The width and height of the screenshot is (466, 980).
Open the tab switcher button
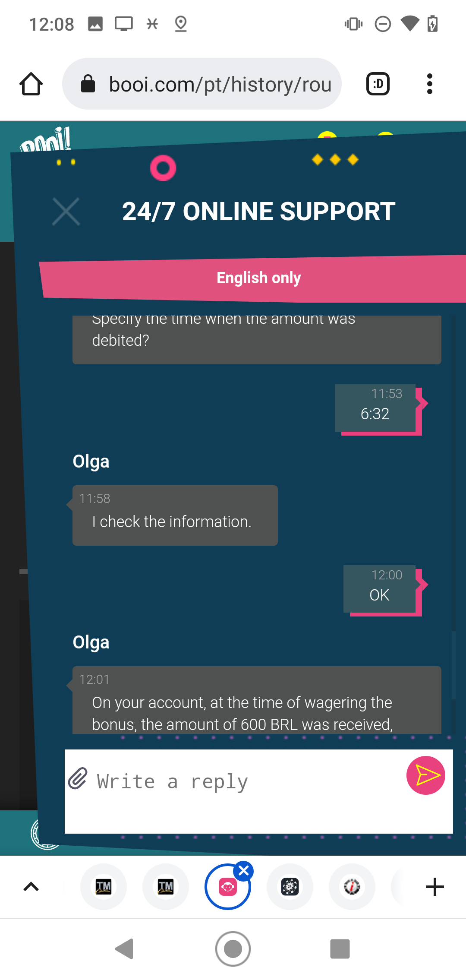(378, 84)
